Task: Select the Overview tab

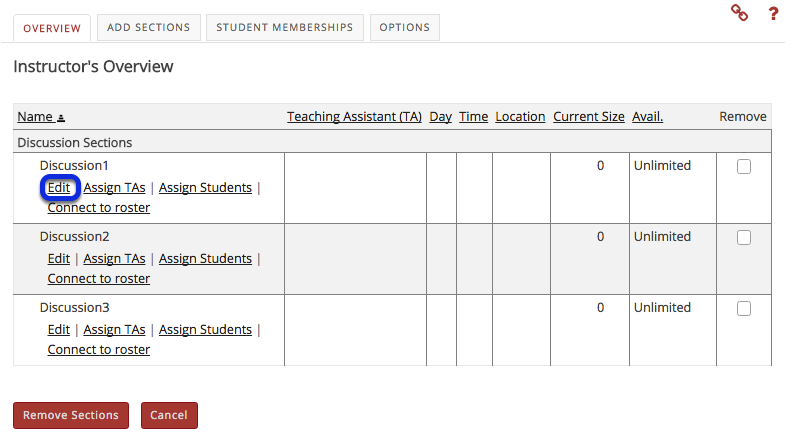Action: [x=52, y=28]
